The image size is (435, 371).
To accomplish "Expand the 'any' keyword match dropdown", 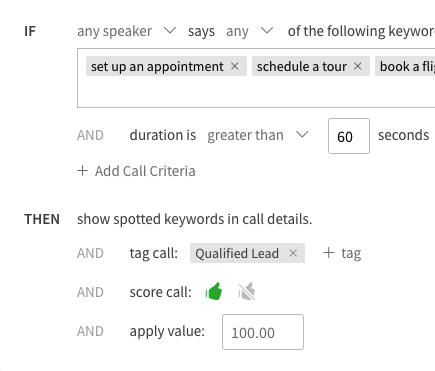I will (x=250, y=31).
